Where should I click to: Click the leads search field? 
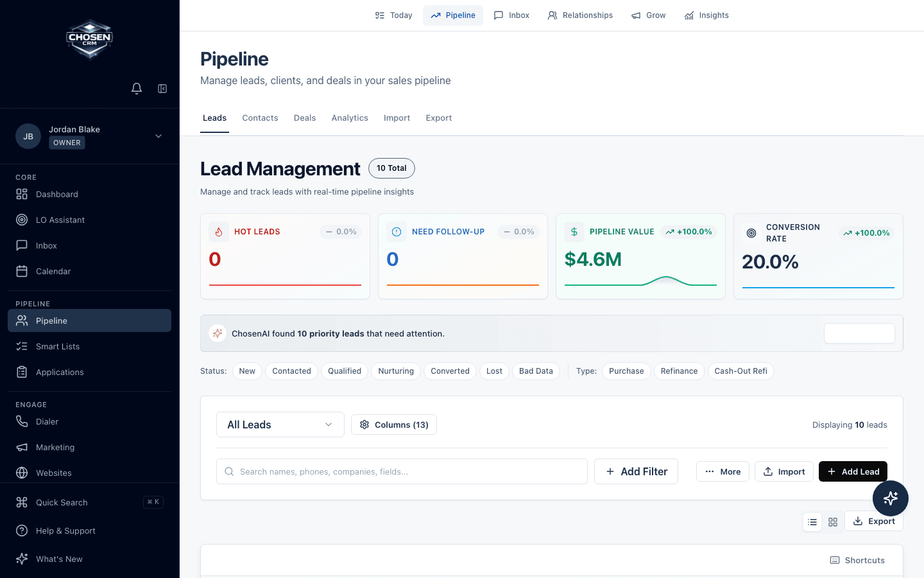[402, 471]
